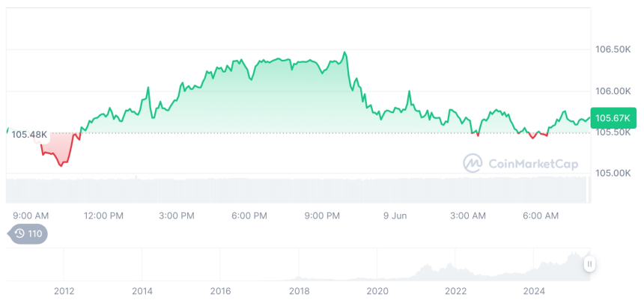This screenshot has width=644, height=300.
Task: Click the 106.00K price axis label
Action: click(613, 91)
